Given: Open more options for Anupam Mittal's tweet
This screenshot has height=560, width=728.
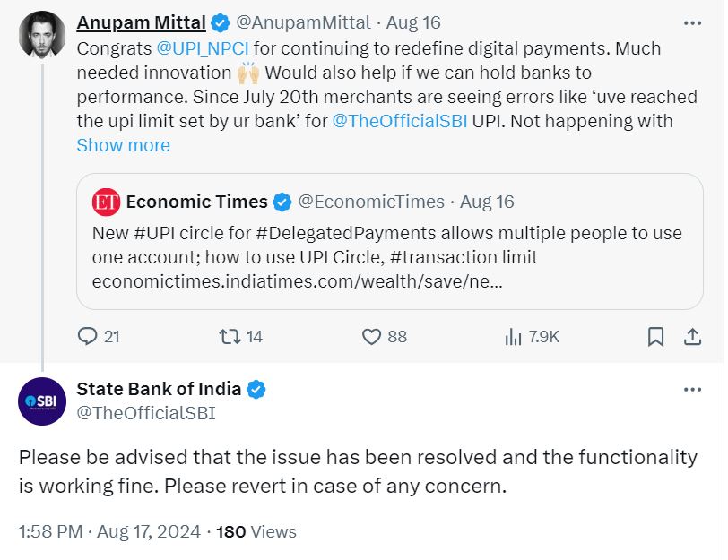Looking at the screenshot, I should coord(692,22).
